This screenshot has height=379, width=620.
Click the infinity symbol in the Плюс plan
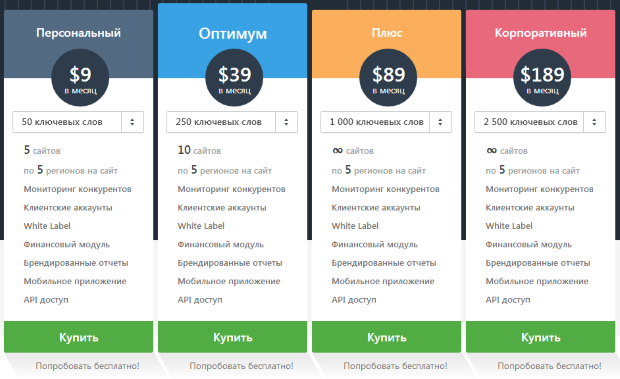337,150
